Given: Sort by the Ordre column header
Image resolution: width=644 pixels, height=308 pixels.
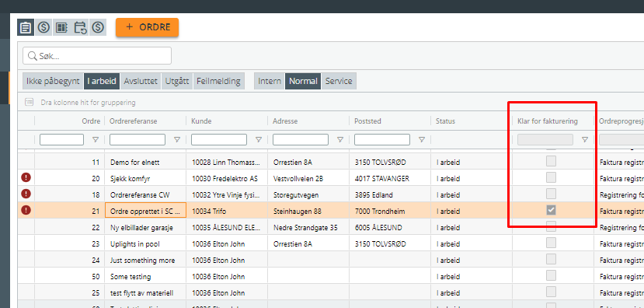Looking at the screenshot, I should click(x=91, y=121).
